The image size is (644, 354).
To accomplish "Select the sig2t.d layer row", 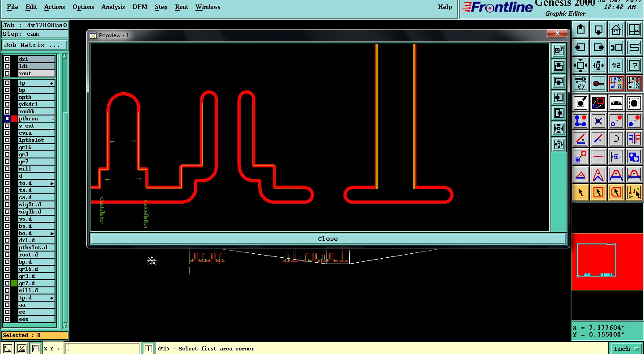I will tap(37, 205).
